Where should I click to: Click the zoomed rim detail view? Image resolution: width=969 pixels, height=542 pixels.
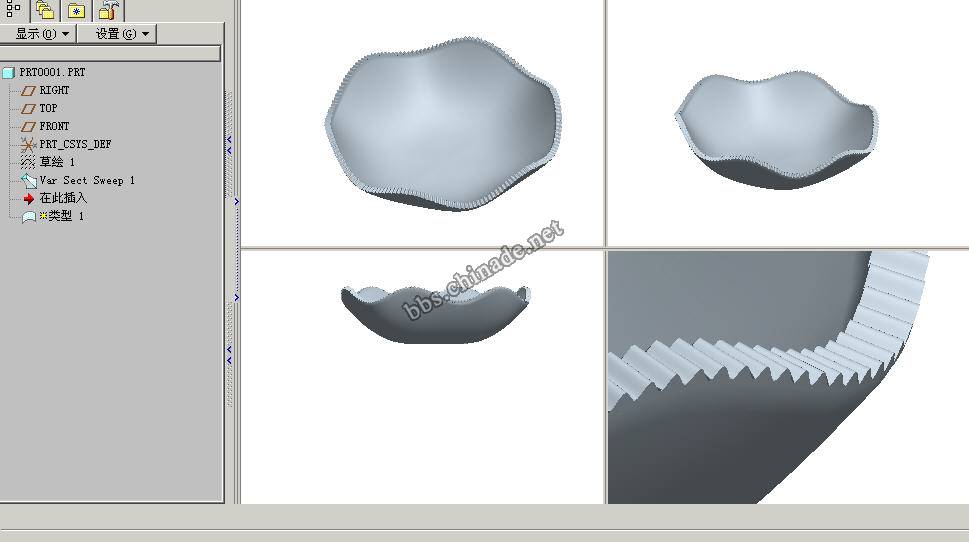point(787,377)
